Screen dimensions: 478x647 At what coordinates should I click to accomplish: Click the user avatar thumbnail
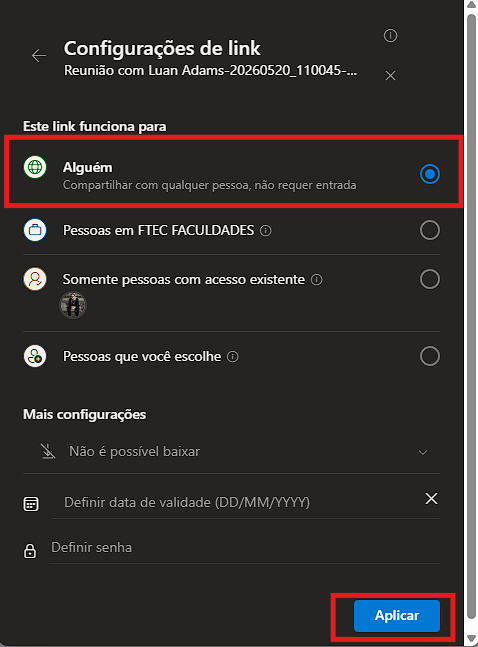pyautogui.click(x=73, y=305)
